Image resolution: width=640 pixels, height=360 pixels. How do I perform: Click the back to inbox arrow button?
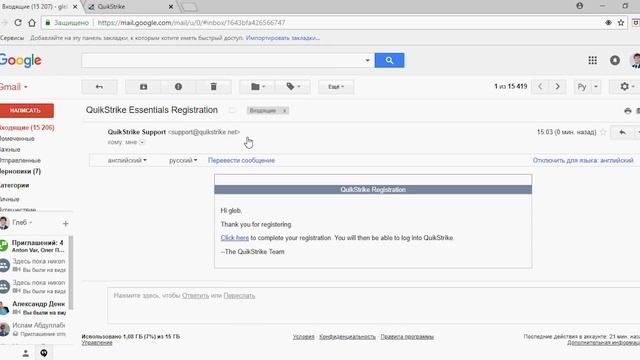point(99,87)
